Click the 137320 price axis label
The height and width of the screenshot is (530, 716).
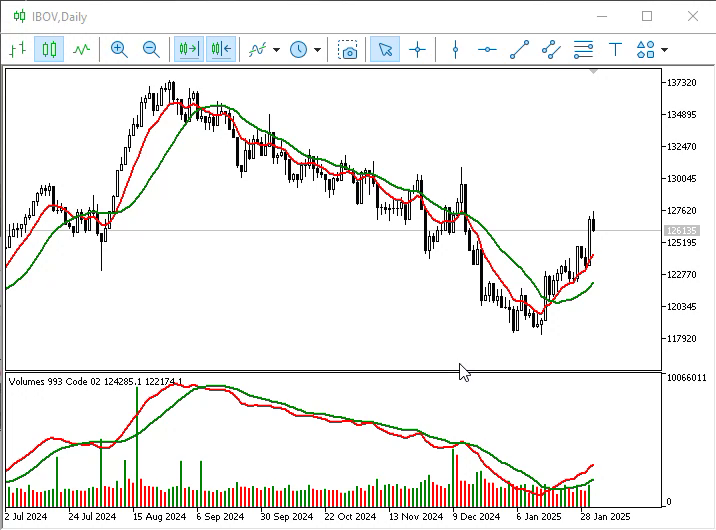tap(682, 83)
